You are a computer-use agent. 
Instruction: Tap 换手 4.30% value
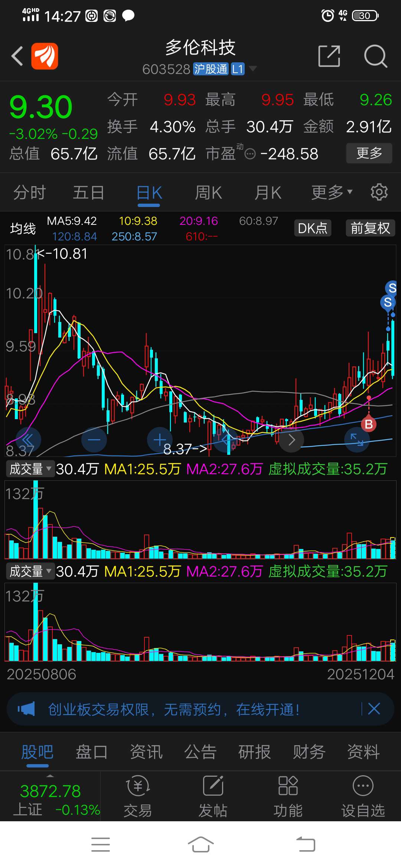coord(173,127)
